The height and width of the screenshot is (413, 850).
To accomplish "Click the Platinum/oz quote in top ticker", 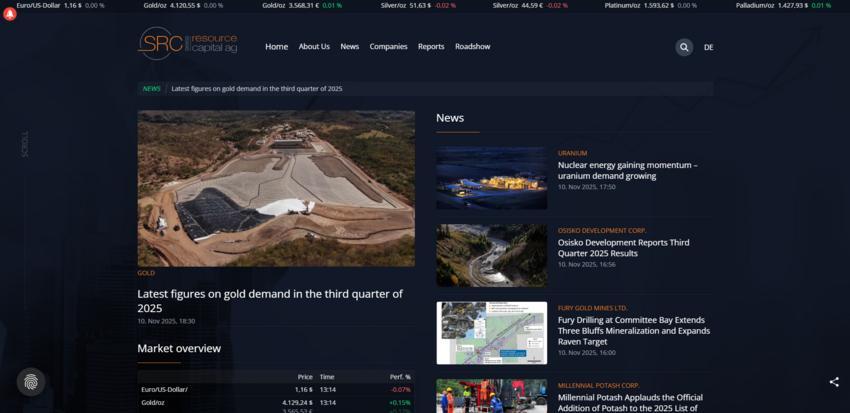I will pos(651,5).
